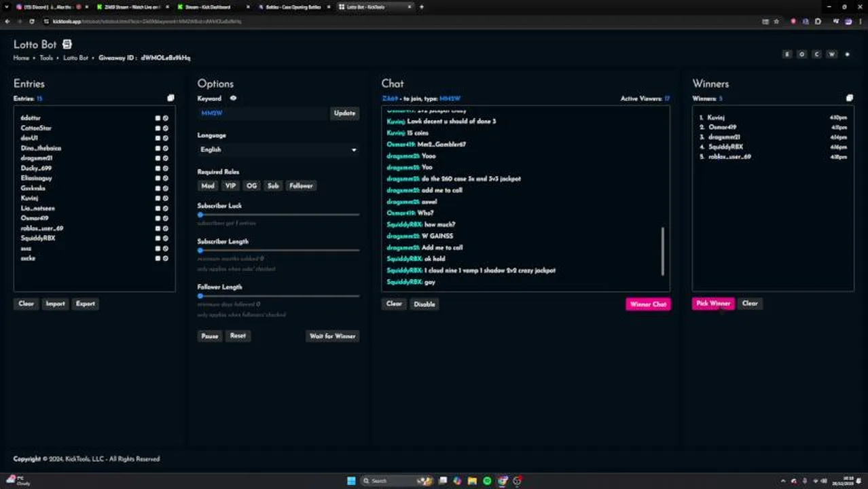Toggle OG required role

pyautogui.click(x=252, y=186)
